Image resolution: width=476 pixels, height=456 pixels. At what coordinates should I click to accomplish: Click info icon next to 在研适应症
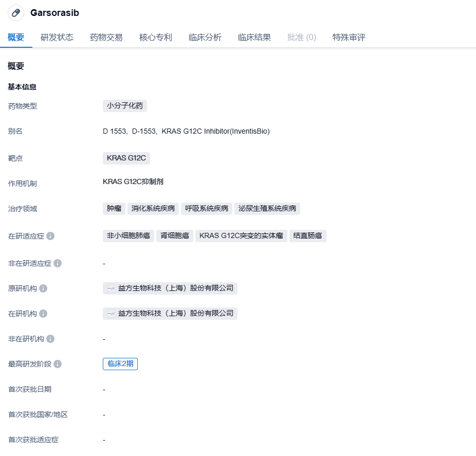(x=50, y=236)
